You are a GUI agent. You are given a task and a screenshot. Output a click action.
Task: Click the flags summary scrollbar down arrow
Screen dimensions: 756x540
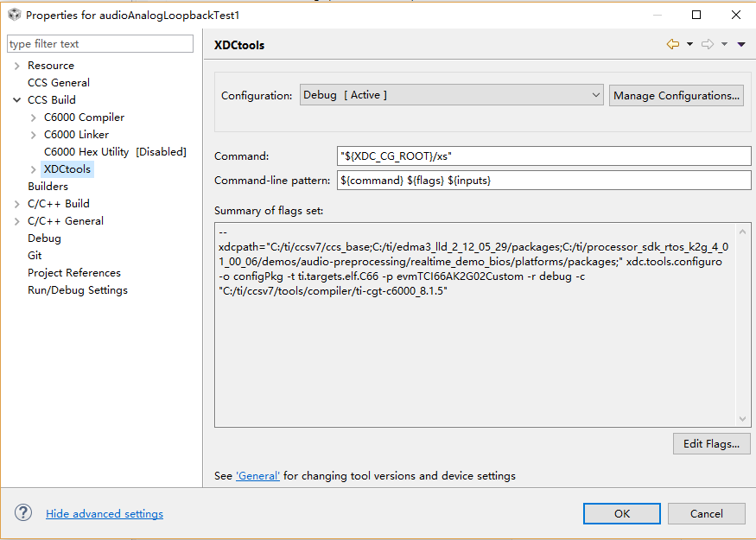[x=742, y=418]
